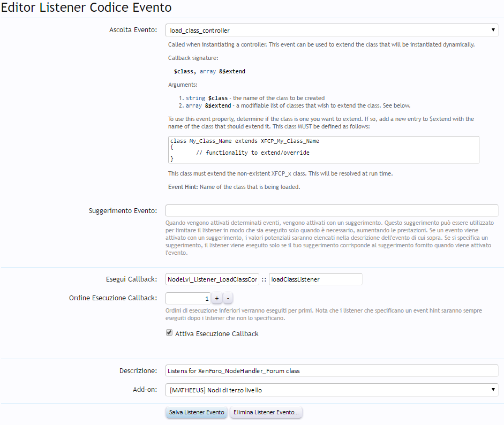The width and height of the screenshot is (504, 425).
Task: Decrease callback execution order with minus button
Action: [x=228, y=299]
